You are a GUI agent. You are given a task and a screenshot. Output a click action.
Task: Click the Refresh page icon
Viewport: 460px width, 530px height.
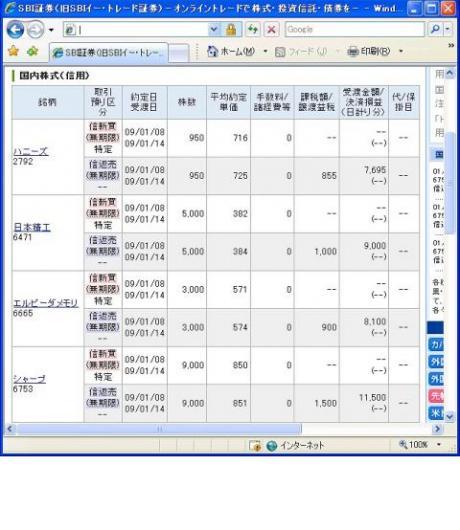252,30
